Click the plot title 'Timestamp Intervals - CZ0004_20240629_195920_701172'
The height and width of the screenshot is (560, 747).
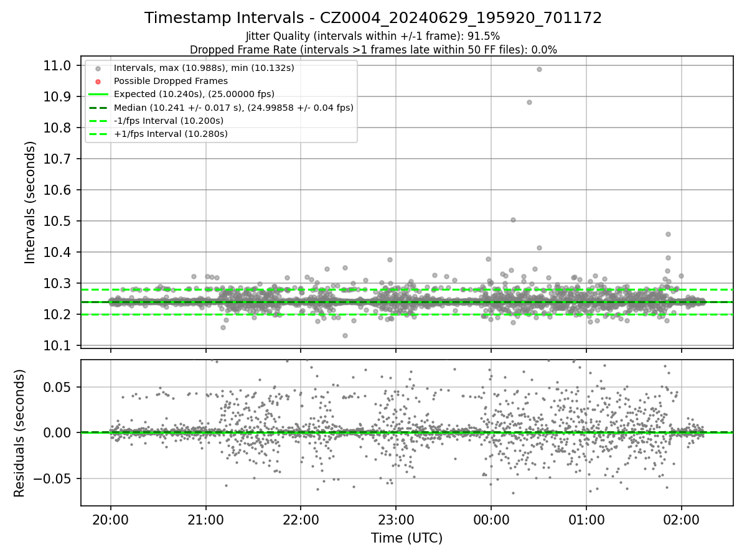[x=373, y=18]
